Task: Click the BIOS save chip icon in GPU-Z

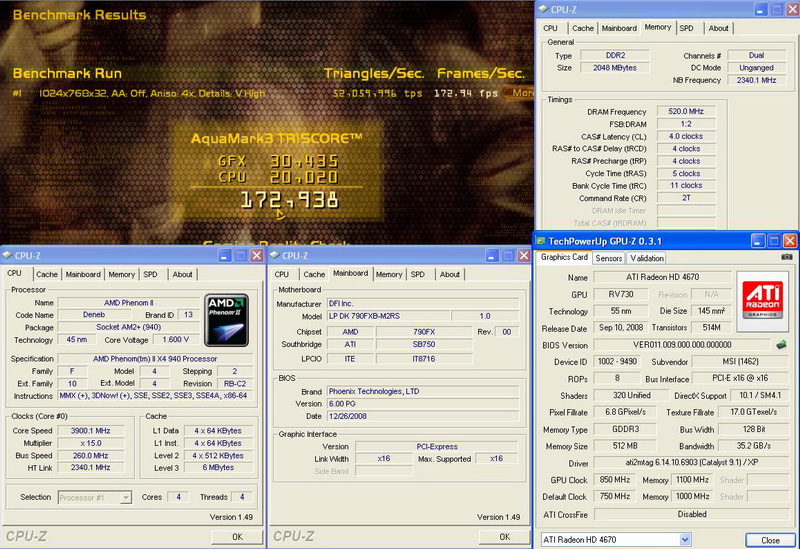Action: coord(781,345)
